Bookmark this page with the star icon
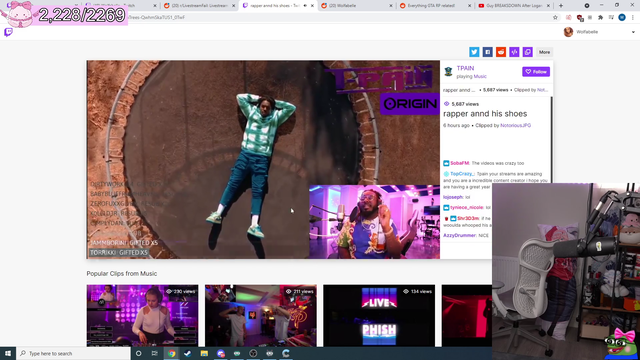Image resolution: width=640 pixels, height=360 pixels. [555, 18]
